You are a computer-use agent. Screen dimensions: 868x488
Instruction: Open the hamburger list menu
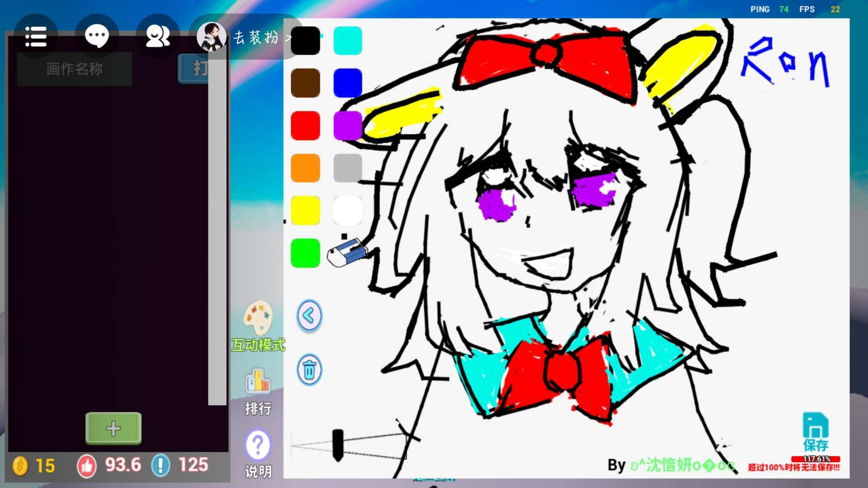coord(36,37)
